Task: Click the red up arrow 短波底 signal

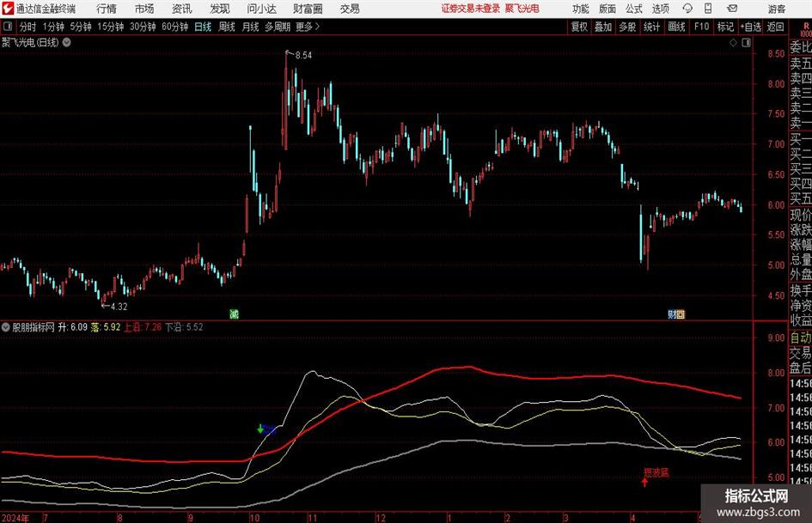Action: tap(644, 482)
